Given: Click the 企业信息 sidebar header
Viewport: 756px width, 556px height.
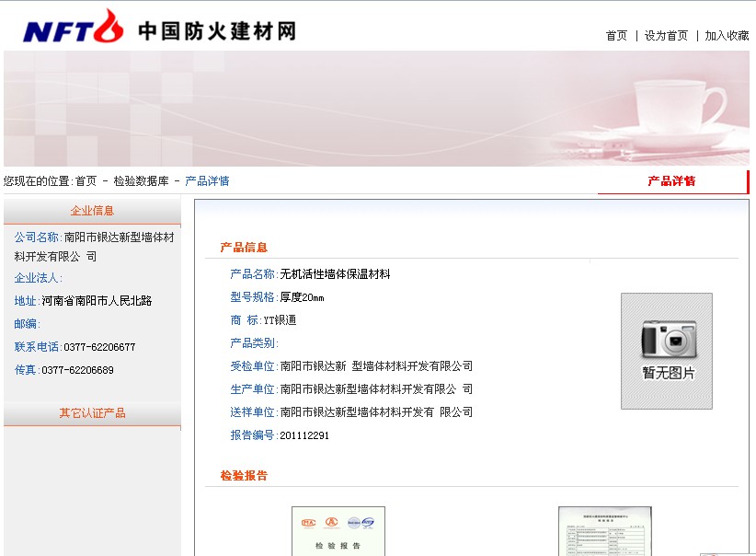Looking at the screenshot, I should (92, 211).
